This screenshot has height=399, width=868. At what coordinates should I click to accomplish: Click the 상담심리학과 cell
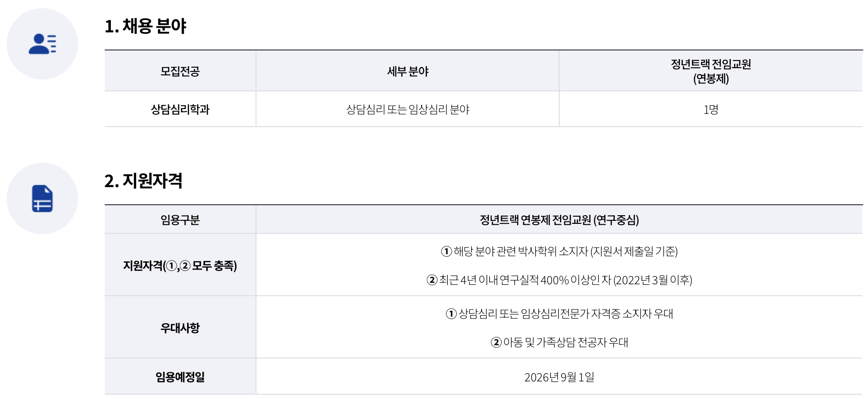pyautogui.click(x=180, y=110)
